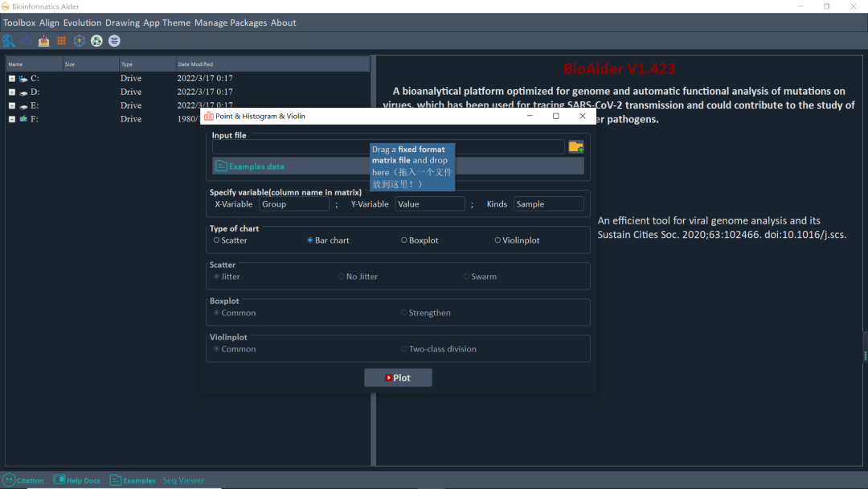Click the orange grid matrix toolbar icon
Viewport: 868px width, 489px height.
(61, 41)
